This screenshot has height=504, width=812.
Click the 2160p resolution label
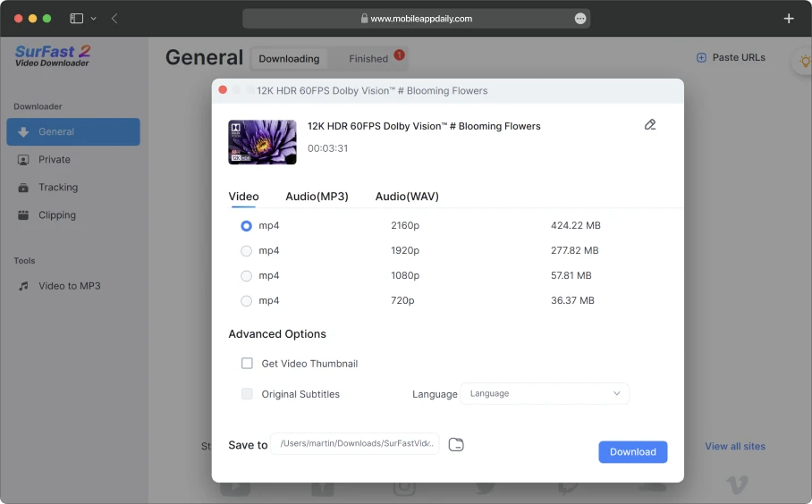(405, 225)
